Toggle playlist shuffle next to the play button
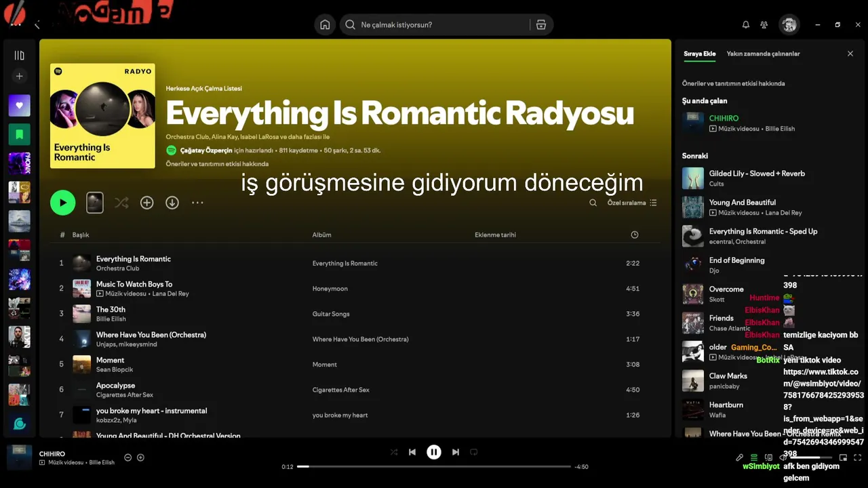Screen dimensions: 868x488 tap(121, 203)
